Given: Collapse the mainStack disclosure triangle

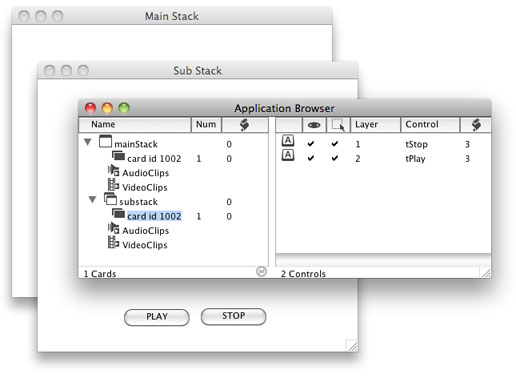Looking at the screenshot, I should click(x=88, y=142).
